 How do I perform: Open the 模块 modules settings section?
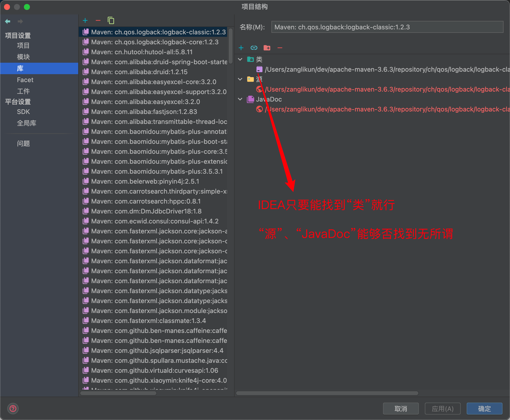point(23,57)
